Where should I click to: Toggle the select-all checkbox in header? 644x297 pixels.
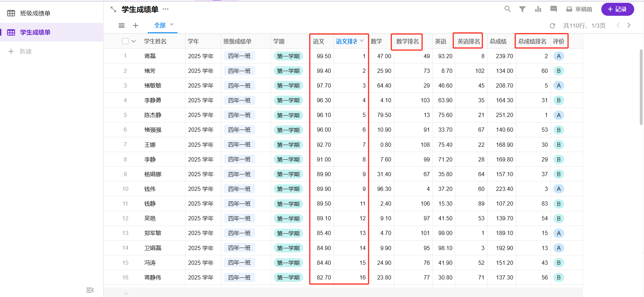pos(125,41)
